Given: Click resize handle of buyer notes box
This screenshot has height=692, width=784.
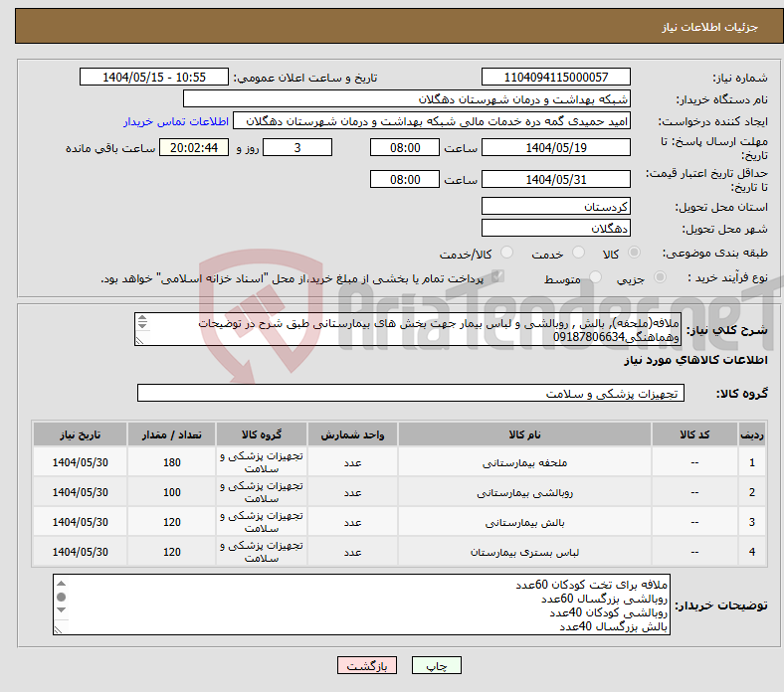Looking at the screenshot, I should click(58, 629).
